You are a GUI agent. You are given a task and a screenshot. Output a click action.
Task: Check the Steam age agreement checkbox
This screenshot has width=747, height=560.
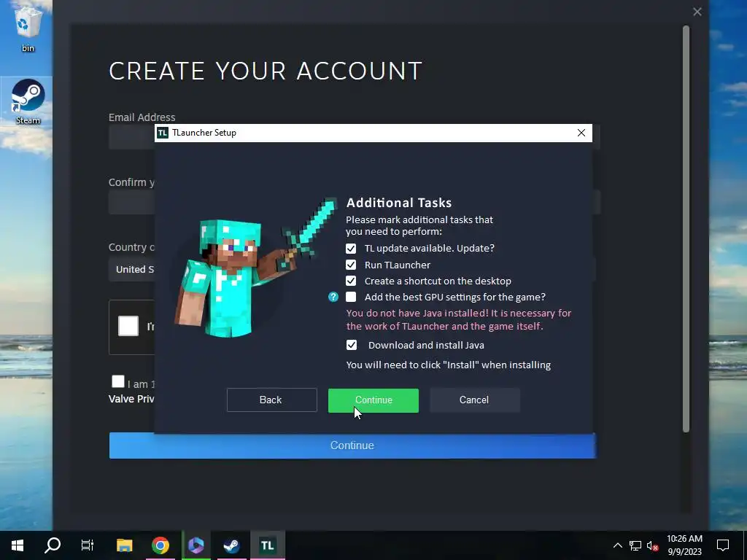[117, 381]
